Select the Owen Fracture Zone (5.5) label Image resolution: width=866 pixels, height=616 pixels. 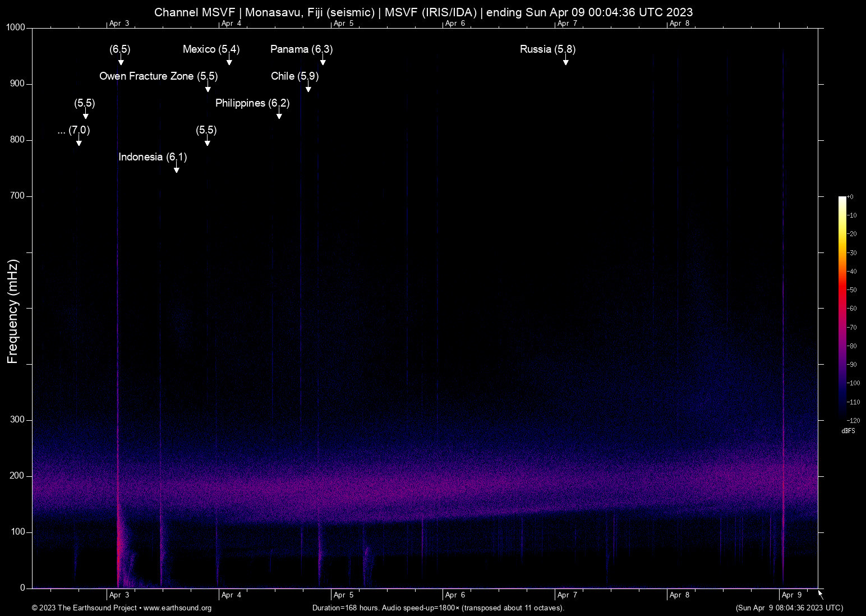tap(158, 76)
